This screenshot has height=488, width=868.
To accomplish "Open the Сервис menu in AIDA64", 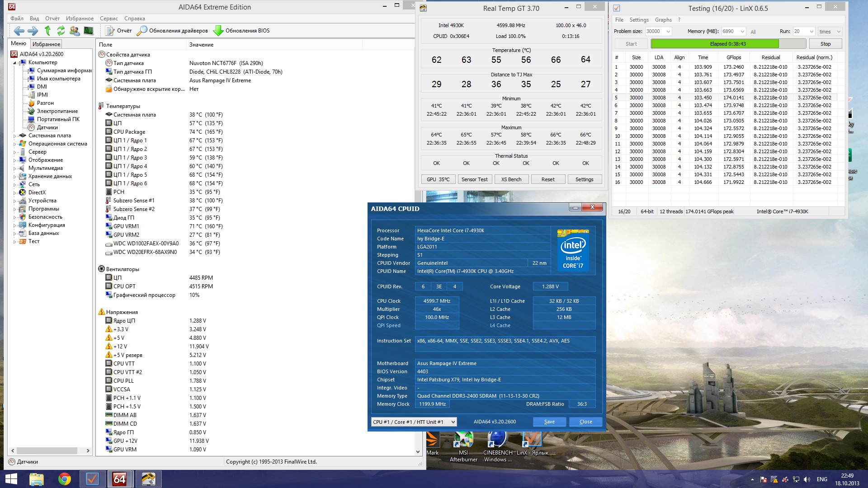I will 108,19.
